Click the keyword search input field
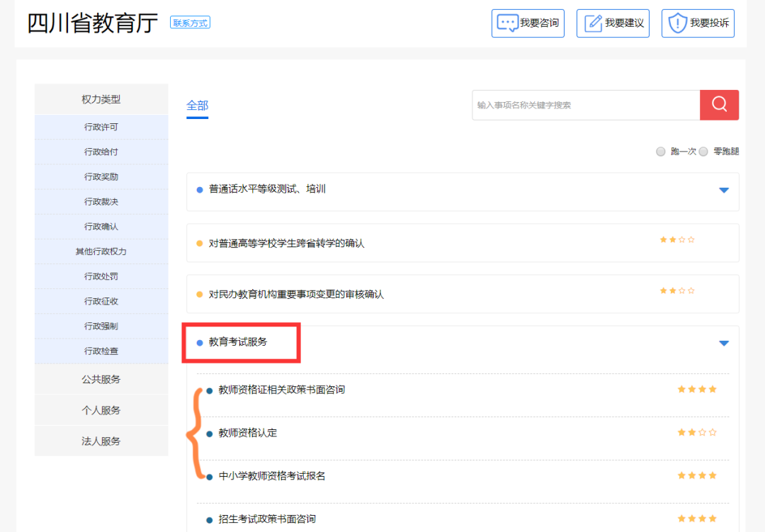The image size is (765, 532). click(x=585, y=105)
